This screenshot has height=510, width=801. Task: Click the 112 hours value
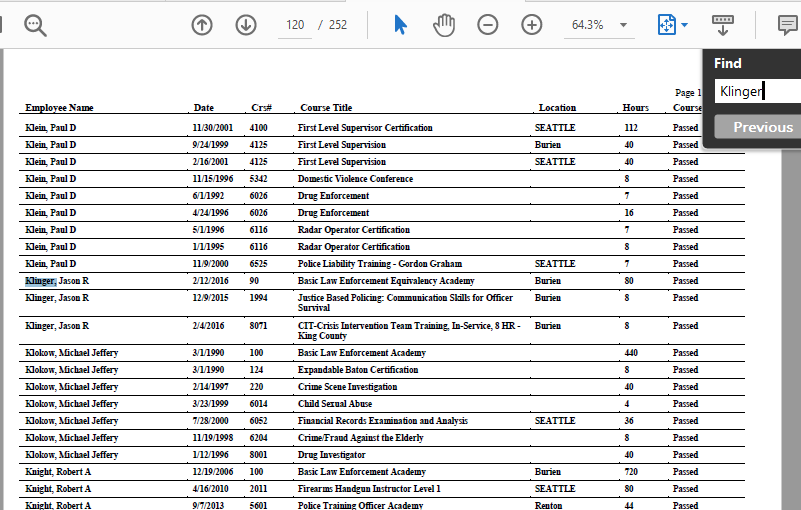coord(631,128)
